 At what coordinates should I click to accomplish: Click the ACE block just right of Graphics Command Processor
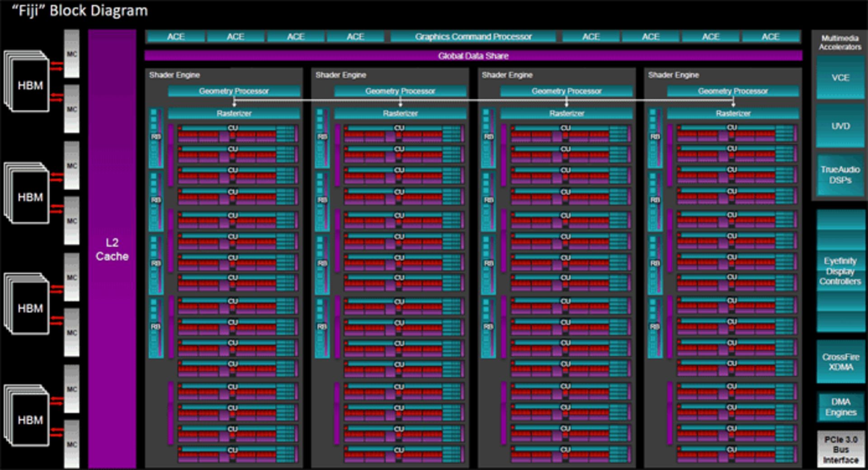coord(590,36)
